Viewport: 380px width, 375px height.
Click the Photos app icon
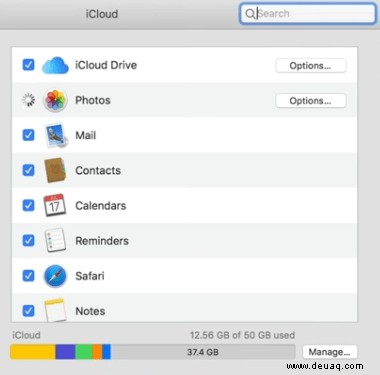tap(55, 100)
